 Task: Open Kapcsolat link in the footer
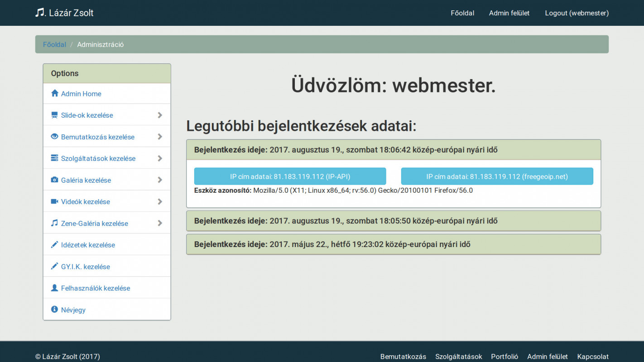[592, 357]
